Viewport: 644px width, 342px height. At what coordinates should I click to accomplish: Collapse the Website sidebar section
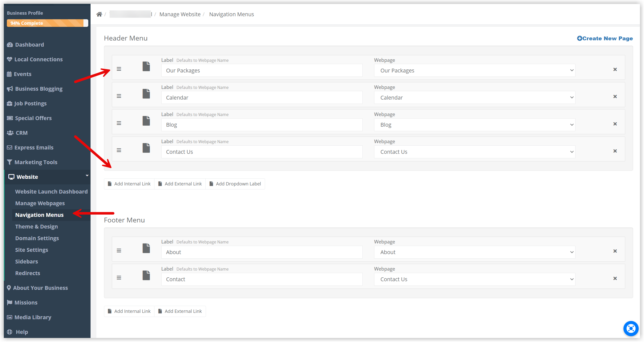coord(87,175)
